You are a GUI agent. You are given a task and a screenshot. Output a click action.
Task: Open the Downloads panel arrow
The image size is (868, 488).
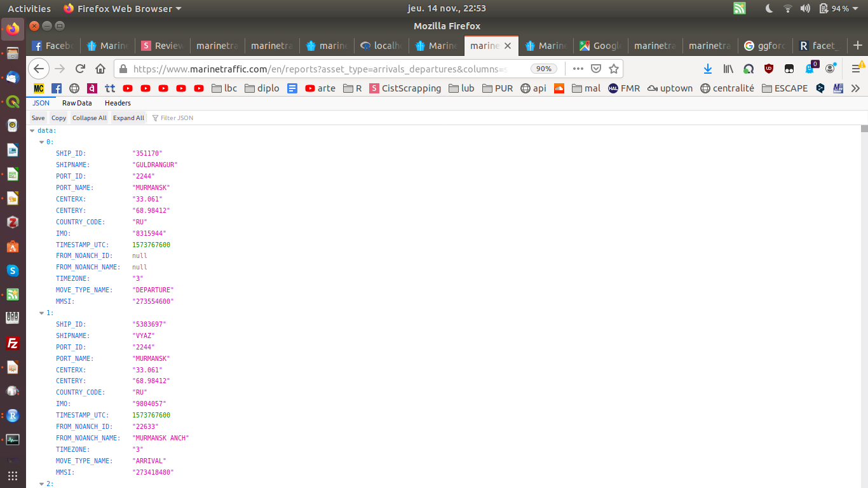708,69
